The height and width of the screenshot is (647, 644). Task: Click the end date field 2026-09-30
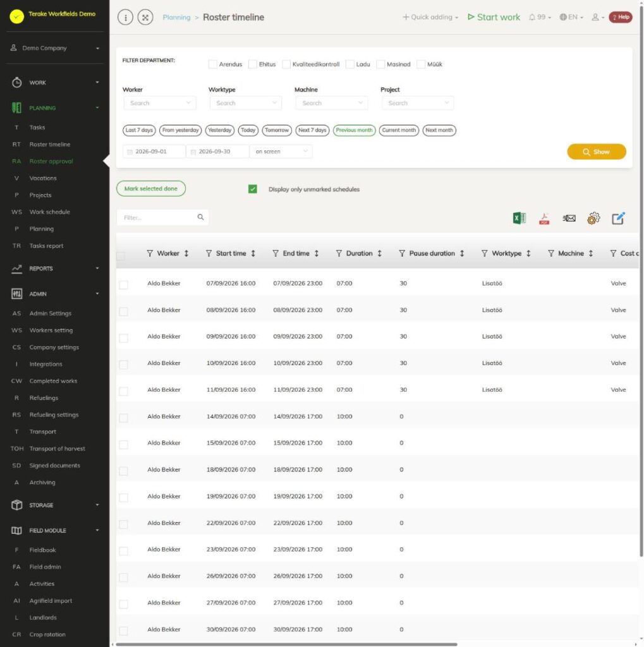click(x=217, y=152)
